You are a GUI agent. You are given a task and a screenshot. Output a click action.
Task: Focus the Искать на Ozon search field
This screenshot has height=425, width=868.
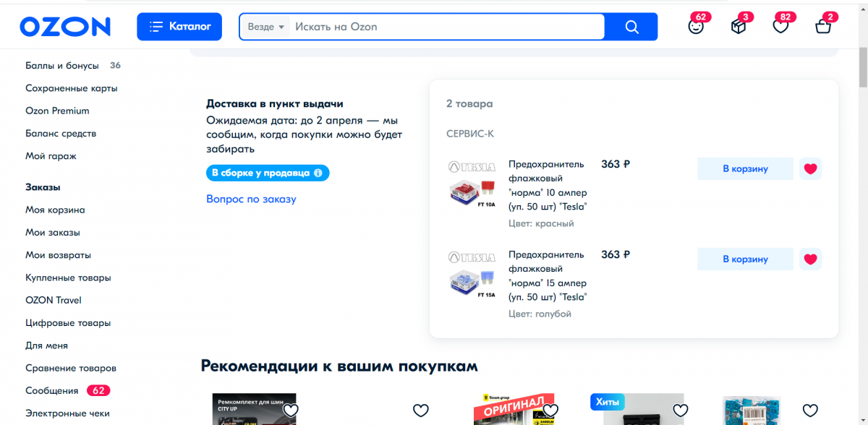pos(446,27)
